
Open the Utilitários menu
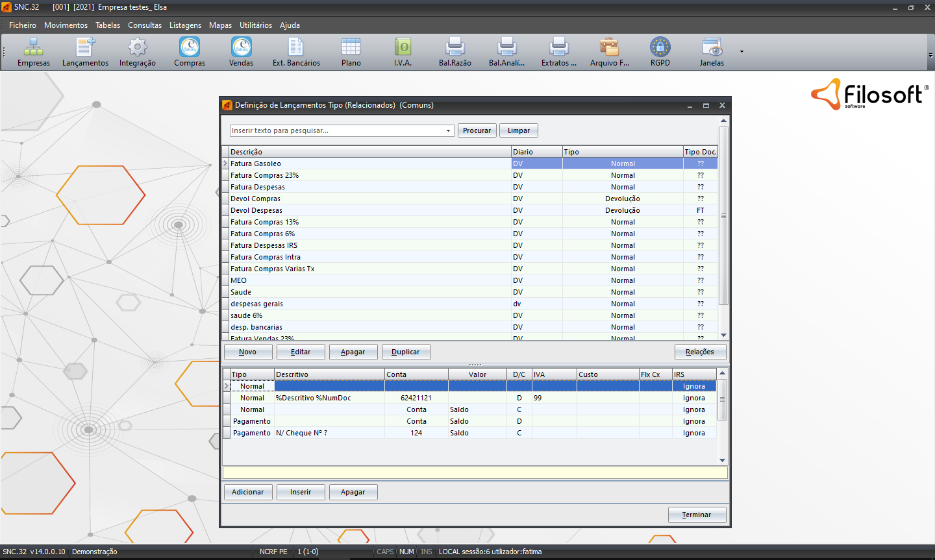click(256, 25)
